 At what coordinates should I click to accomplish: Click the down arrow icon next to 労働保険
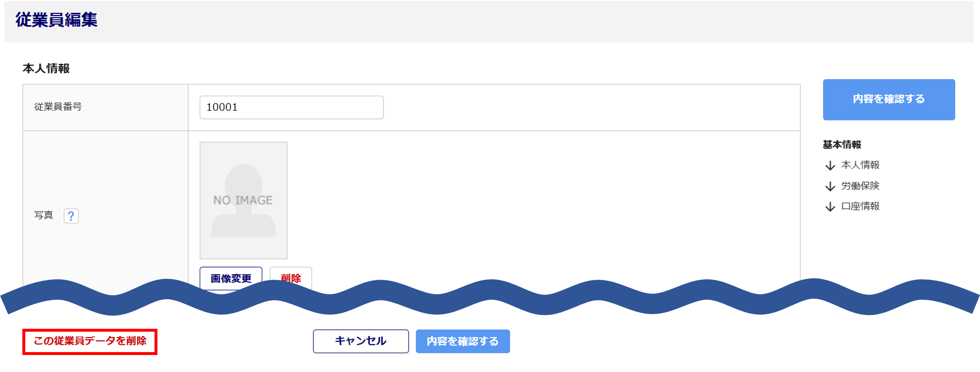click(x=830, y=186)
